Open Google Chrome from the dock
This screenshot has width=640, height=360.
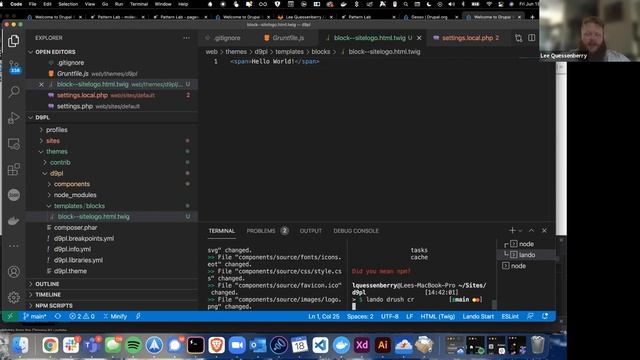(50, 345)
